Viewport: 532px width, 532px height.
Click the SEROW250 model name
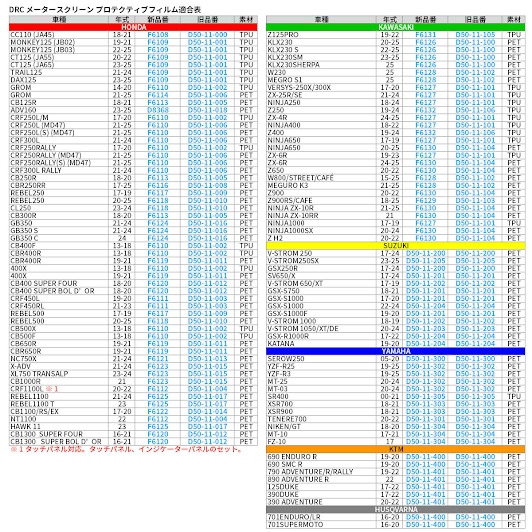click(286, 359)
